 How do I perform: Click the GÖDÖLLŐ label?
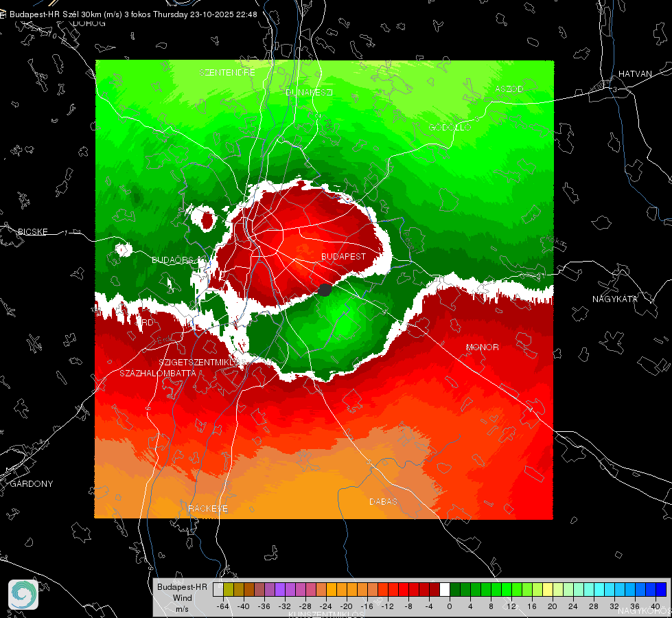[450, 127]
